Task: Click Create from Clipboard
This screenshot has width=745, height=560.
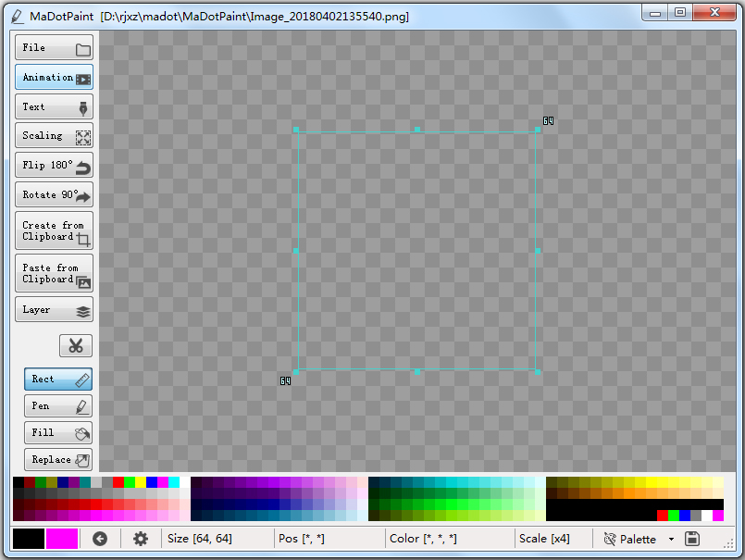Action: pyautogui.click(x=55, y=231)
